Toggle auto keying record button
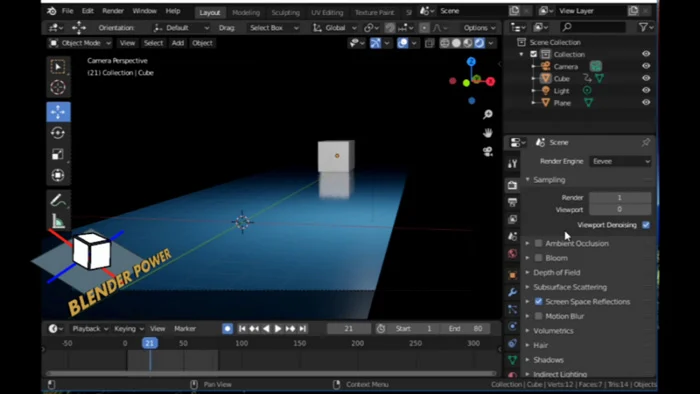Viewport: 700px width, 394px height. (227, 328)
